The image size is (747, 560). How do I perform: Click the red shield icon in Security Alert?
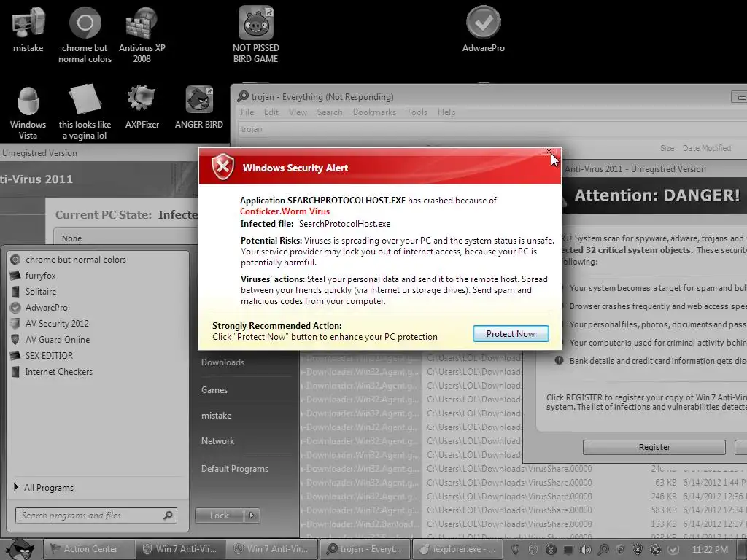tap(222, 167)
